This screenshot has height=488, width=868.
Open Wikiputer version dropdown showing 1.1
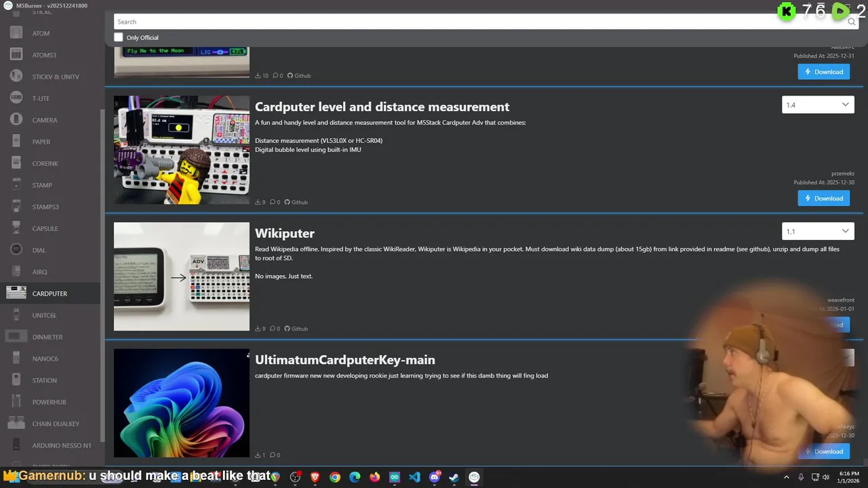(818, 231)
